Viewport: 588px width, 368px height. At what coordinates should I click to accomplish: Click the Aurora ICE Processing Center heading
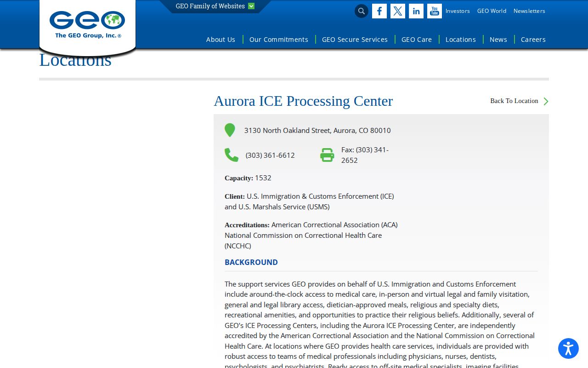coord(303,101)
